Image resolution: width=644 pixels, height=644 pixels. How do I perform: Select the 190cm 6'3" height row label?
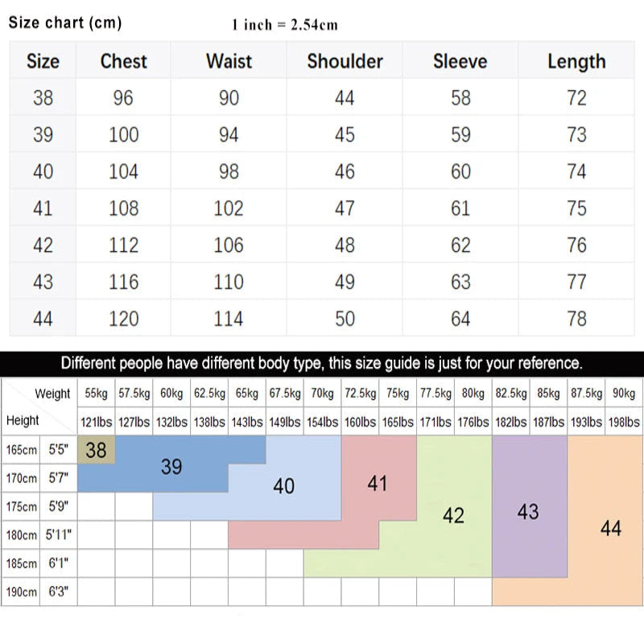click(x=39, y=592)
